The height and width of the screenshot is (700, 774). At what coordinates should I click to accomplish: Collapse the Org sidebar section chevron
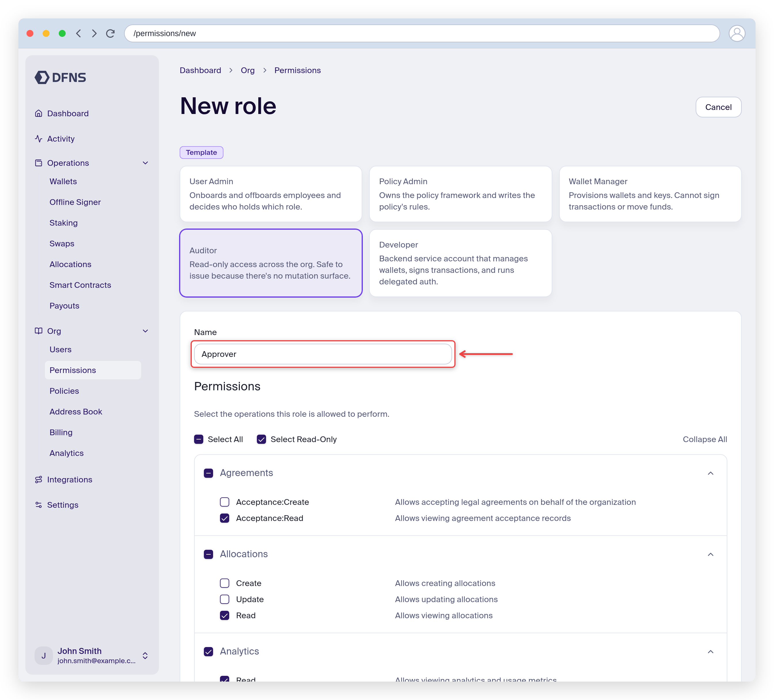pos(145,331)
